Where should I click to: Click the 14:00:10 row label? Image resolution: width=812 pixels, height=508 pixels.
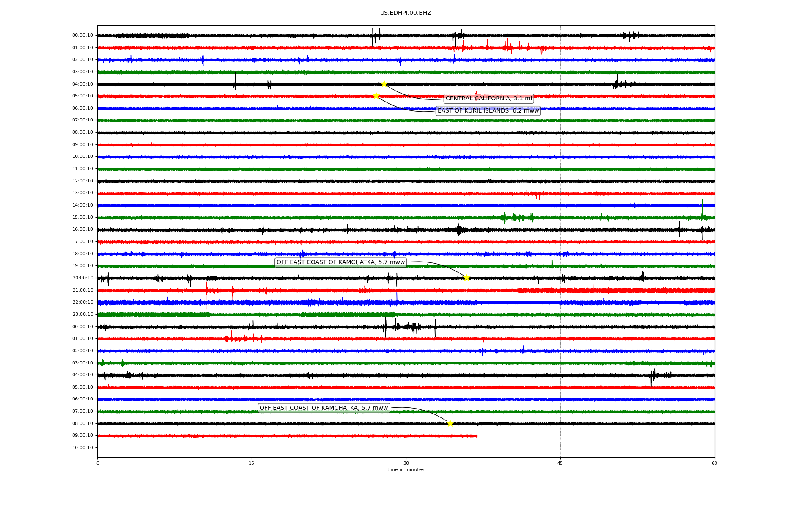82,205
